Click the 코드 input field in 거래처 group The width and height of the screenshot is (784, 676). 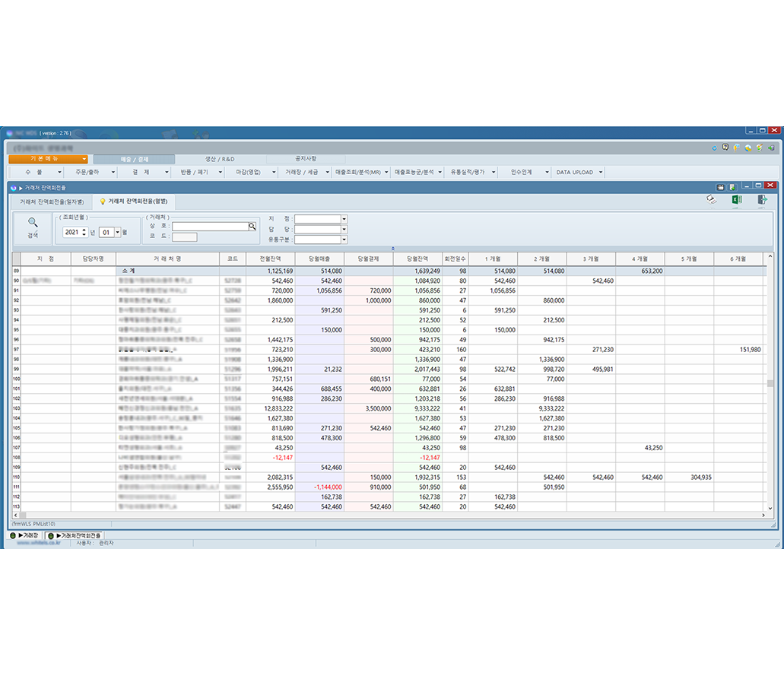coord(184,237)
